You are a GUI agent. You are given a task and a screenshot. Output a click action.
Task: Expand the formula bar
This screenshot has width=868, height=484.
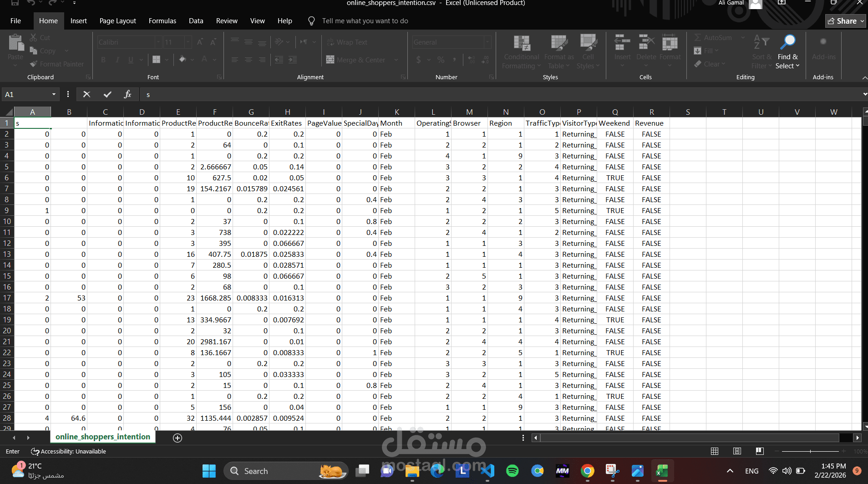click(864, 94)
